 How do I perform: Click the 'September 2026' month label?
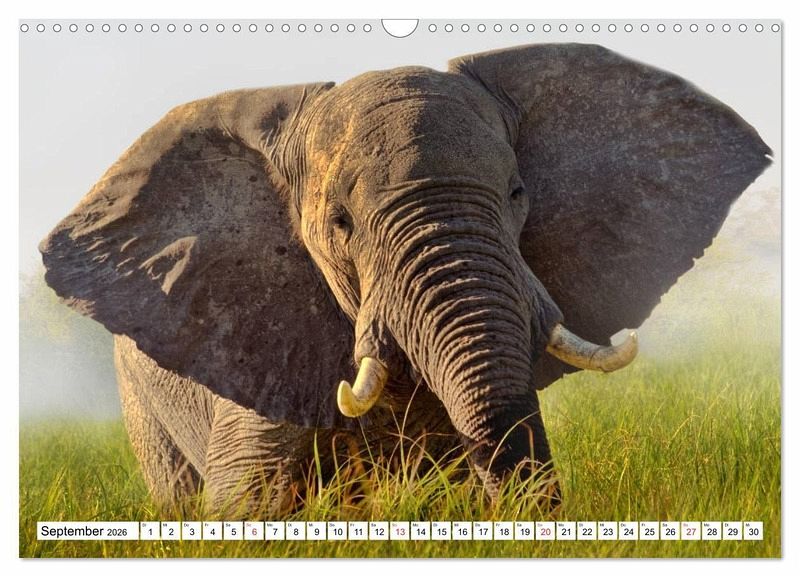point(84,531)
